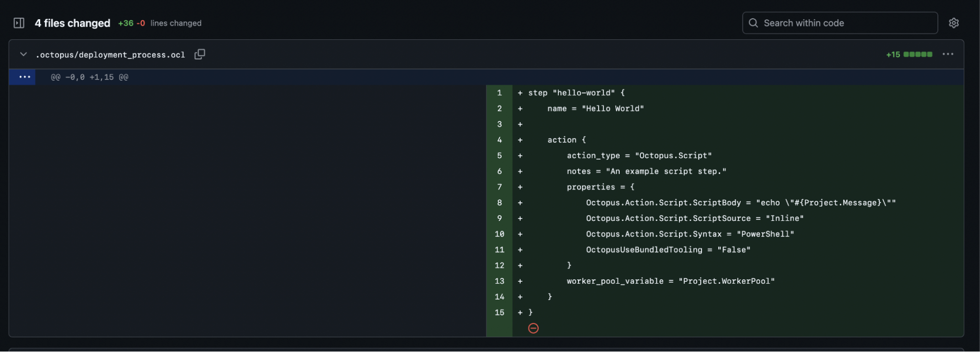Click line number 13 for worker_pool_variable

tap(499, 281)
